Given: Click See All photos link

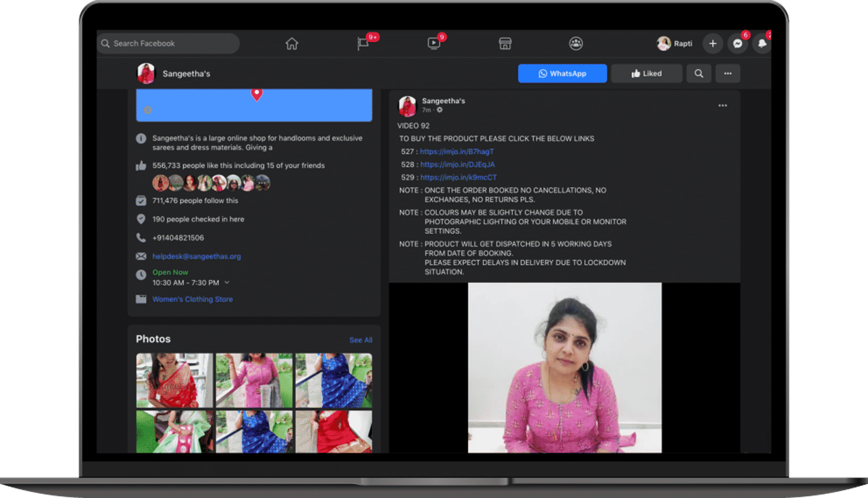Looking at the screenshot, I should coord(360,340).
